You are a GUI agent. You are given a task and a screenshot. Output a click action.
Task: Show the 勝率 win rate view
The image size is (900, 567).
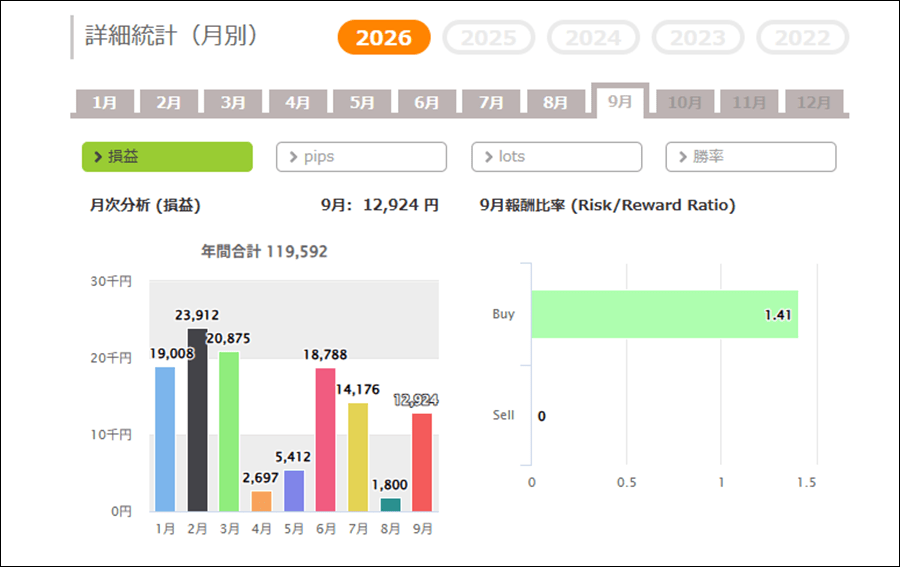pos(751,157)
